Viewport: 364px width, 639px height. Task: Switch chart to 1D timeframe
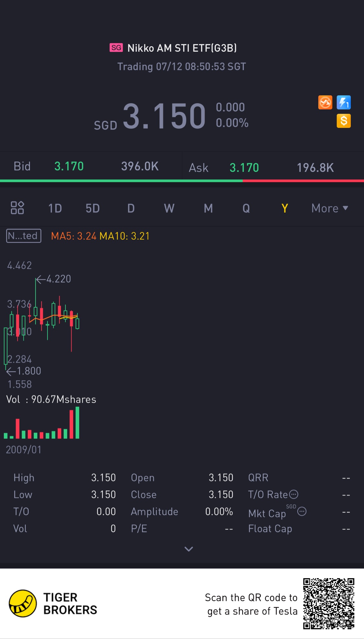point(55,208)
